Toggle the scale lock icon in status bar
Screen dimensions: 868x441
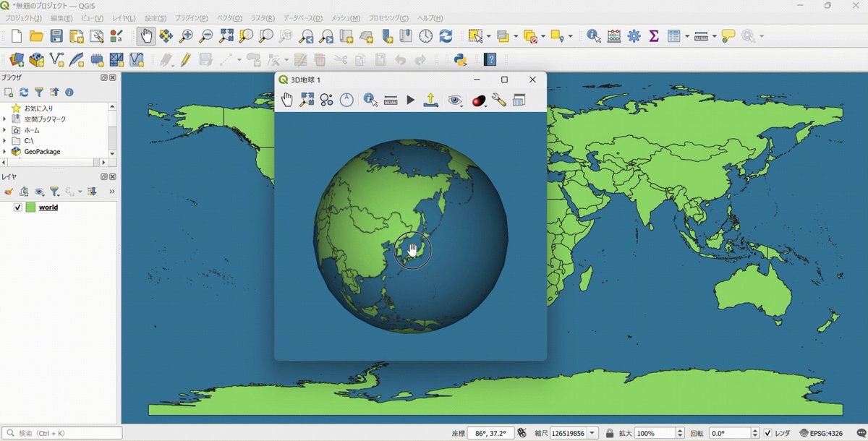click(x=610, y=433)
